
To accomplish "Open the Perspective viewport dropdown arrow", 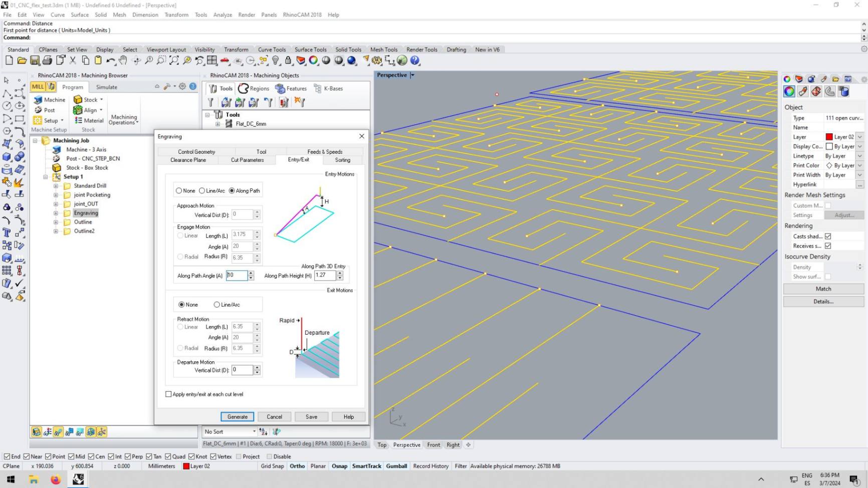I will pos(412,75).
